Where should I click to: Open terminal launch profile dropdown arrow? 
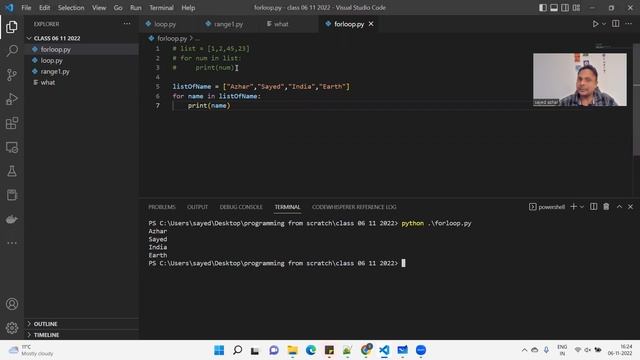[x=582, y=207]
